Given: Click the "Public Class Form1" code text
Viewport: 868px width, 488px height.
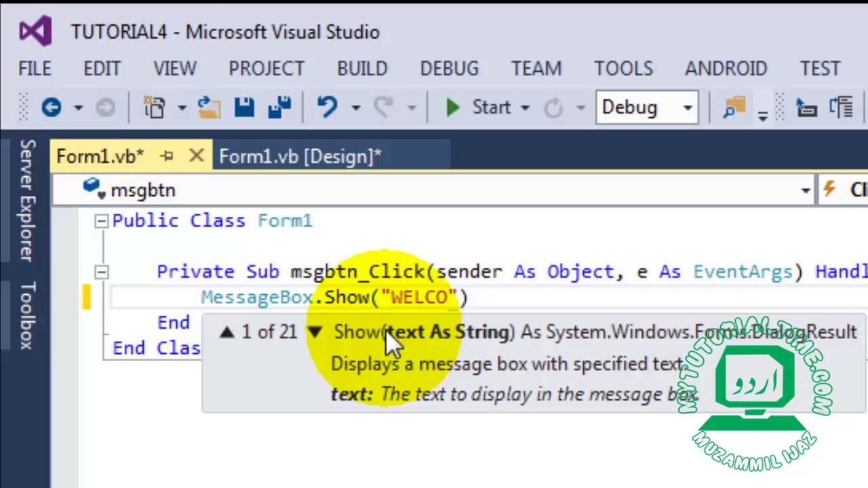Looking at the screenshot, I should click(x=212, y=221).
